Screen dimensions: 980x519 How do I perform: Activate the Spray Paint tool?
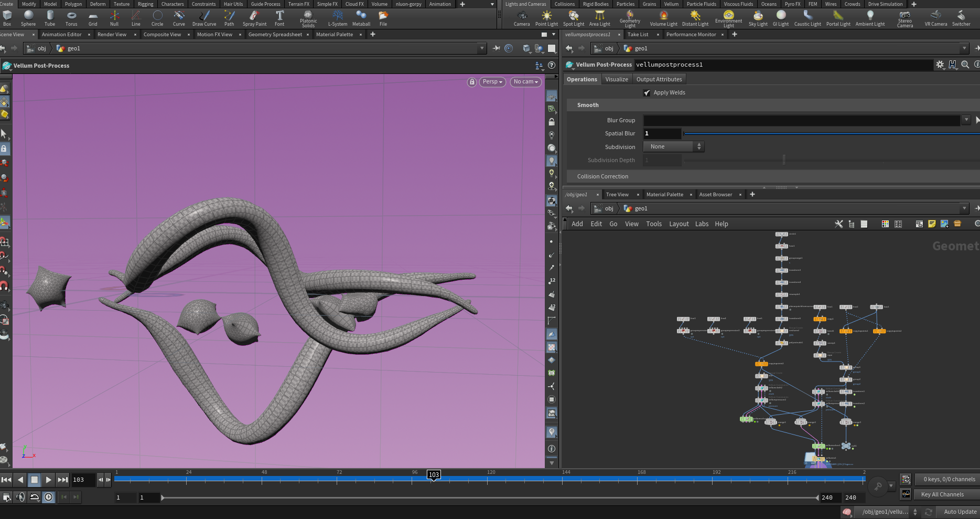(254, 18)
